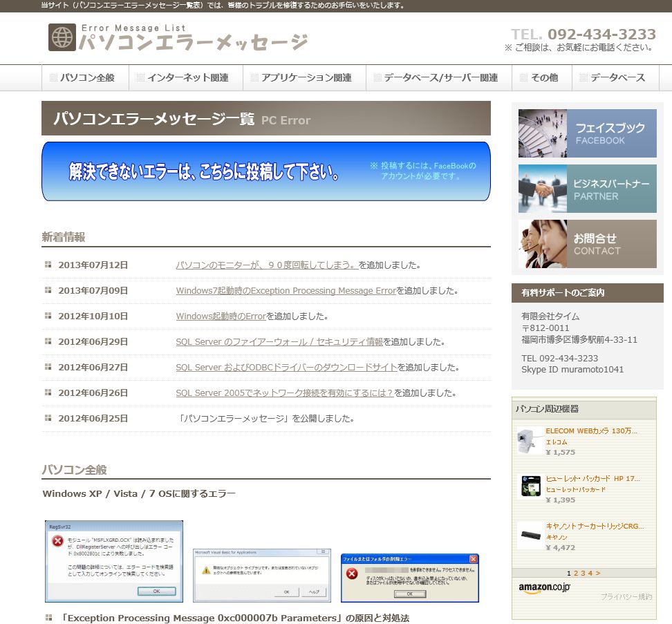
Task: Go to page 2 in Amazon widget
Action: click(x=576, y=573)
